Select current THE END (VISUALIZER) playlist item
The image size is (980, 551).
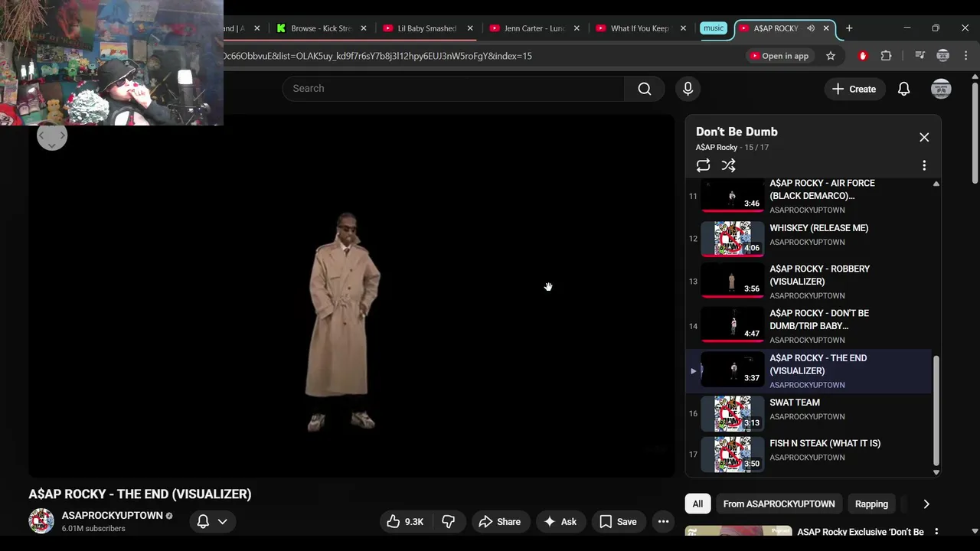coord(808,371)
